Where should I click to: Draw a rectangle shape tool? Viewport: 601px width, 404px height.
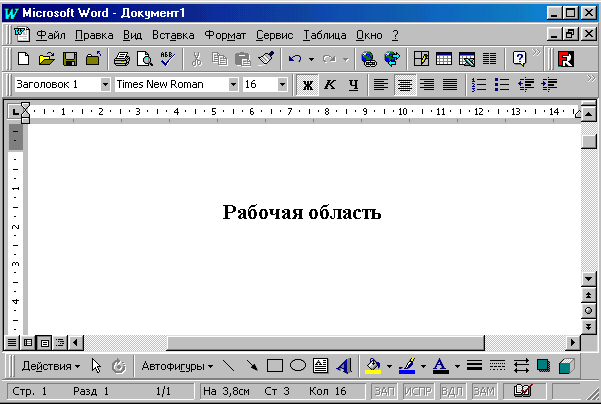point(275,366)
